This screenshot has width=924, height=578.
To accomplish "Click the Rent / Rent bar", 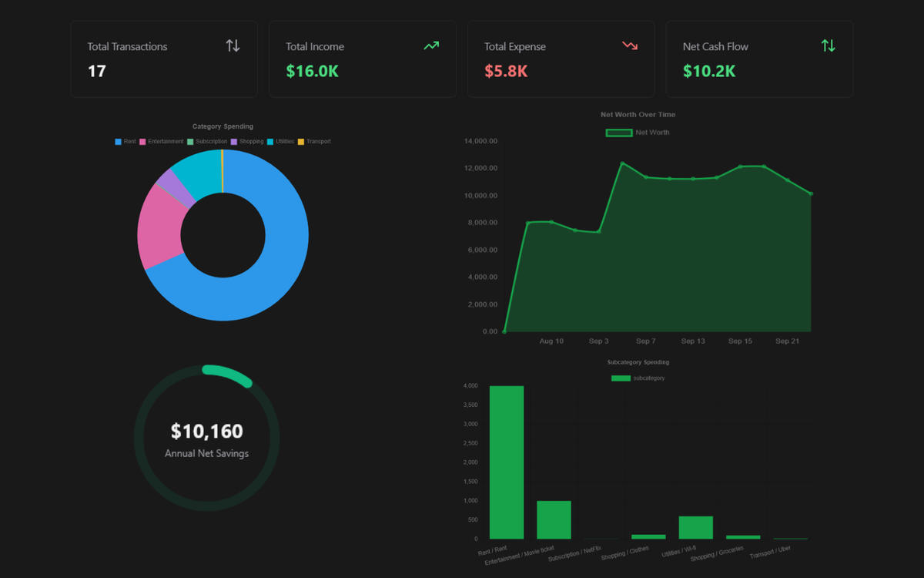I will tap(507, 462).
